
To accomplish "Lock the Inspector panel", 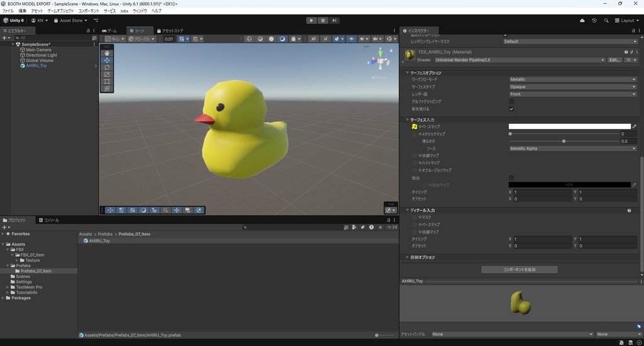I will (x=633, y=31).
